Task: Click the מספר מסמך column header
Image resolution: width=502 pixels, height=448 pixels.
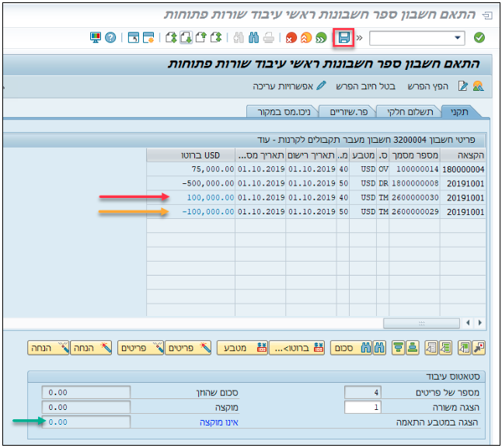Action: click(x=415, y=155)
